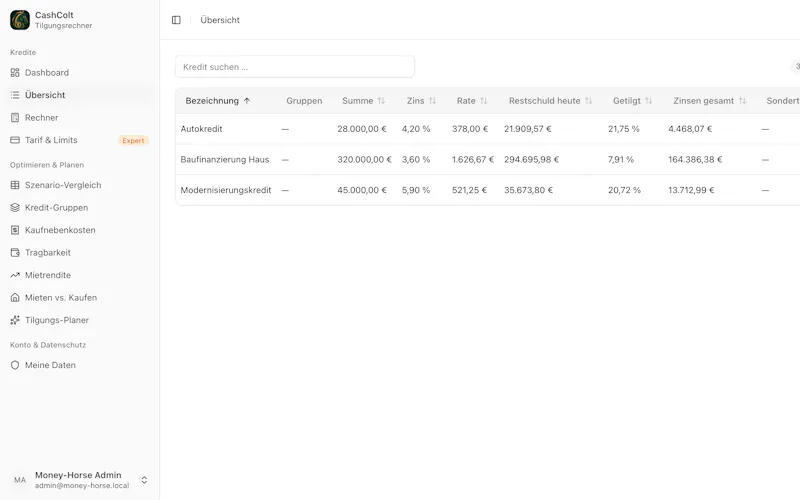Open Mieten vs. Kaufen comparison
This screenshot has width=800, height=500.
click(x=80, y=297)
